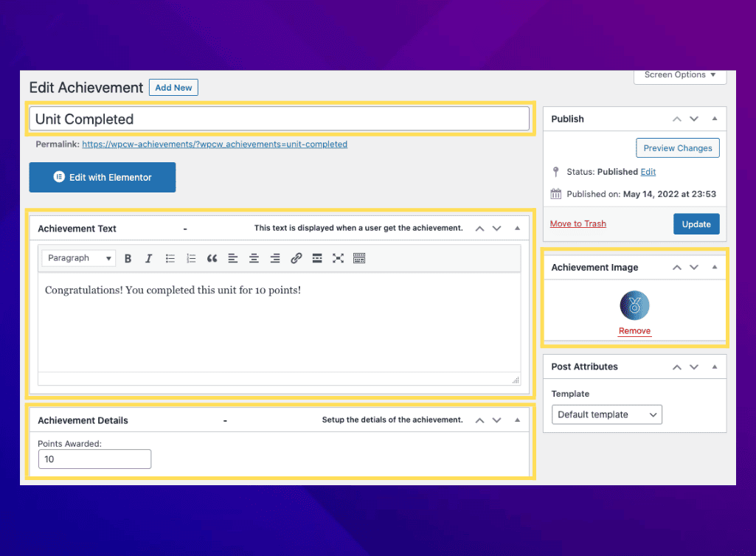The height and width of the screenshot is (556, 756).
Task: Collapse the Achievement Image panel
Action: click(715, 267)
